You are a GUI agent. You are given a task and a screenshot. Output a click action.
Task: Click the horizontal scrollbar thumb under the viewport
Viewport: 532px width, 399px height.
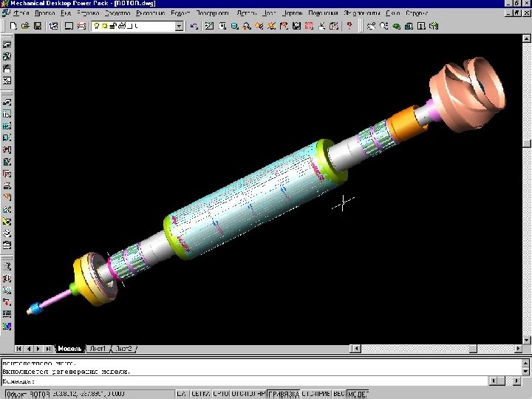(x=473, y=349)
